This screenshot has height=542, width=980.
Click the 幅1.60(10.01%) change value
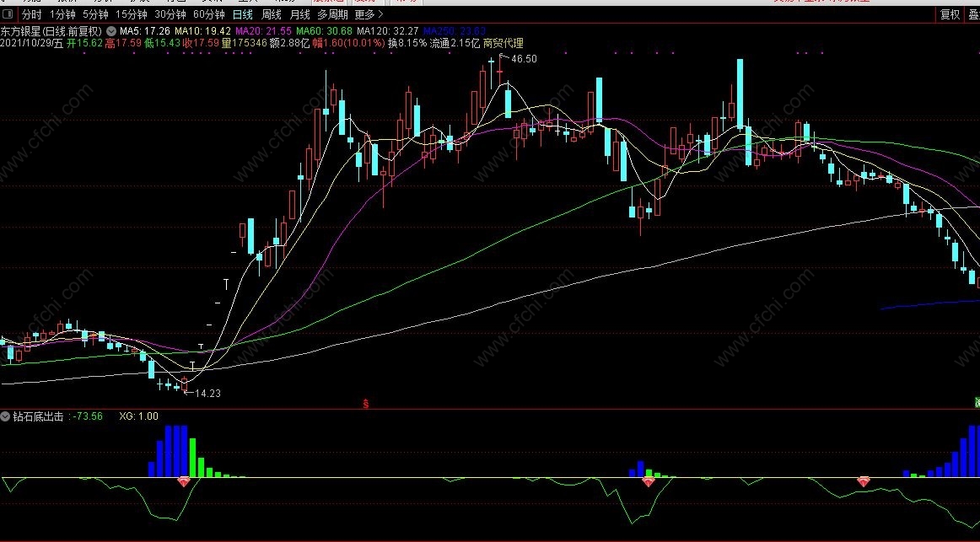[x=347, y=43]
